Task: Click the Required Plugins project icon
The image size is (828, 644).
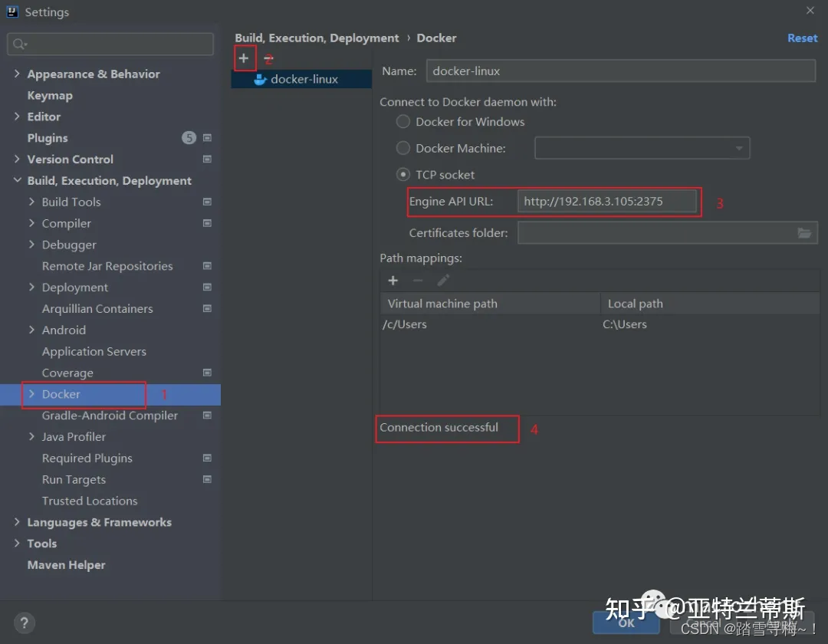Action: pos(207,458)
